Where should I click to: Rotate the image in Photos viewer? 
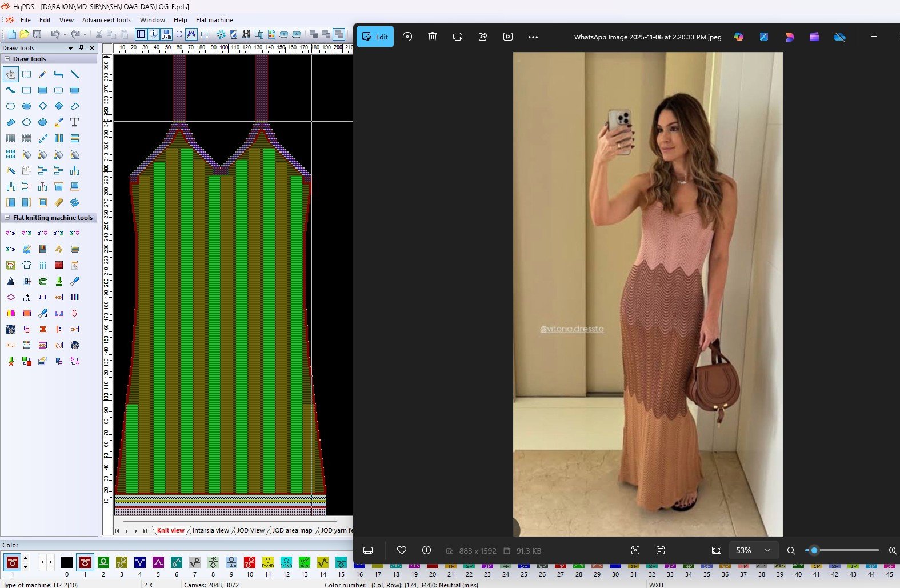click(407, 37)
